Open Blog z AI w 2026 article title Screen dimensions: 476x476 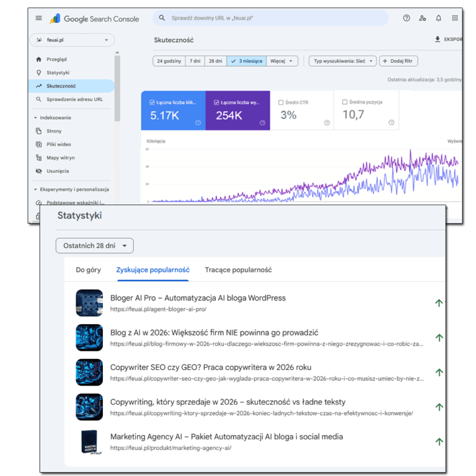coord(214,333)
